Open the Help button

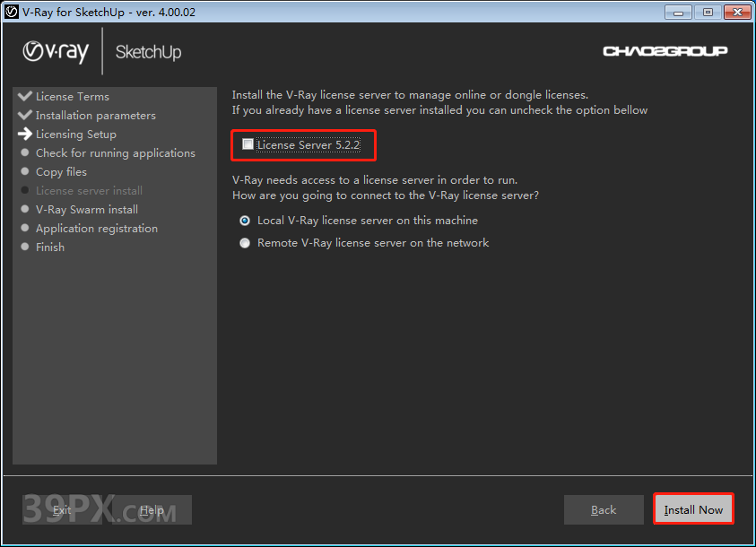152,509
